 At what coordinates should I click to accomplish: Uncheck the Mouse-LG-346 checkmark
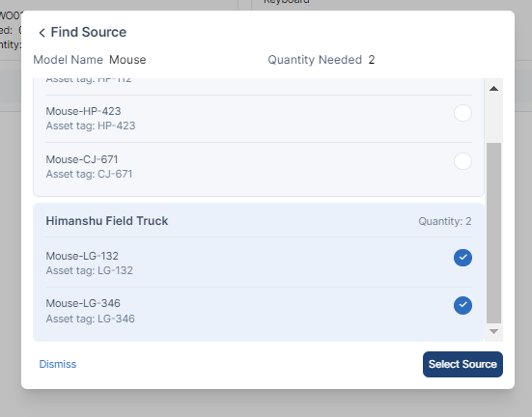click(x=462, y=305)
